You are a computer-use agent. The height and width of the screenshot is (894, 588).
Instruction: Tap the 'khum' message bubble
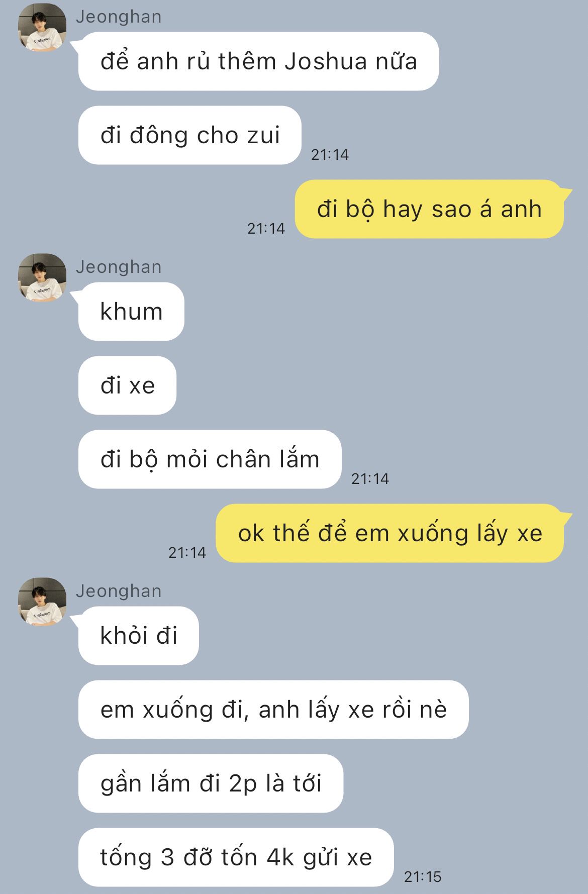tap(131, 312)
